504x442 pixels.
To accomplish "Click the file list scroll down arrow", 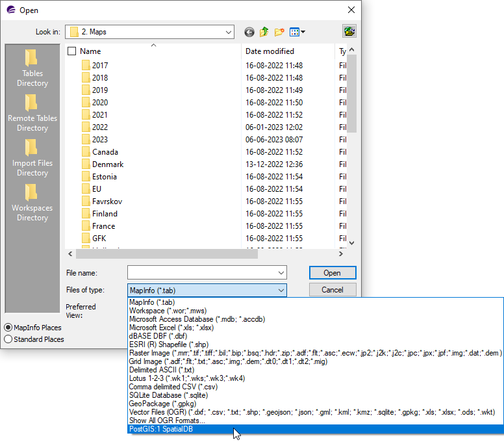I will tap(351, 243).
